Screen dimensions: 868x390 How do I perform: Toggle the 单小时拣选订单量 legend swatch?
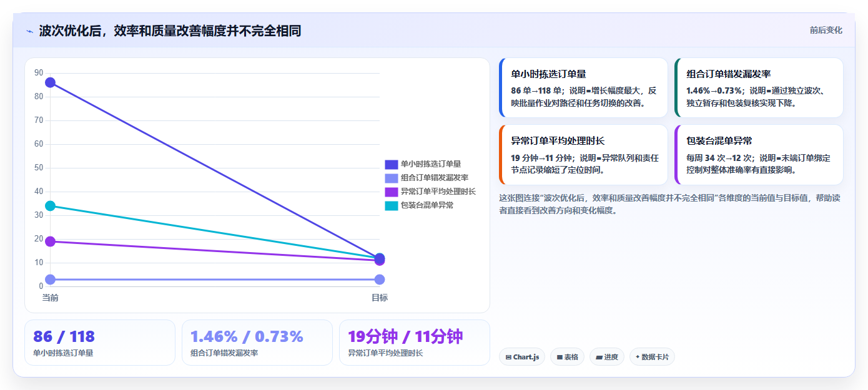click(x=391, y=164)
